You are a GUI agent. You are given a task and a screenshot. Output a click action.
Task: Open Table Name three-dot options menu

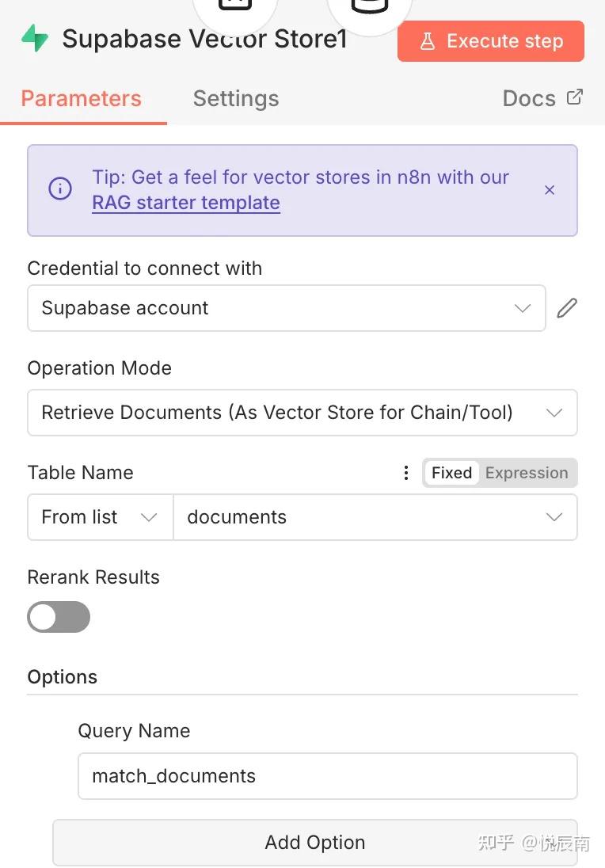pyautogui.click(x=406, y=473)
